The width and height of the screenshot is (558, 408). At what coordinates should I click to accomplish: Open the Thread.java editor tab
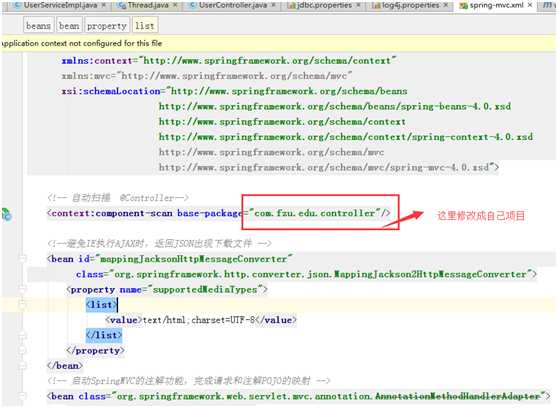pyautogui.click(x=148, y=5)
